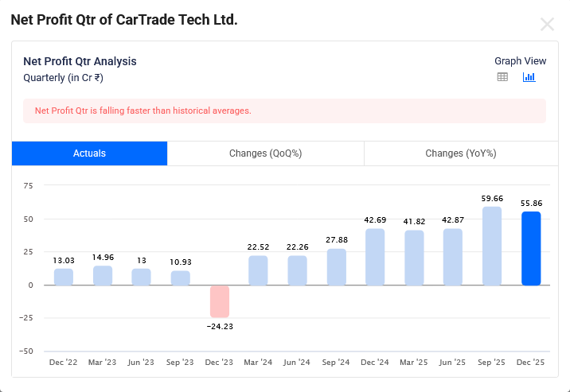Select the Mar '24 bar showing 22.52

pyautogui.click(x=258, y=270)
